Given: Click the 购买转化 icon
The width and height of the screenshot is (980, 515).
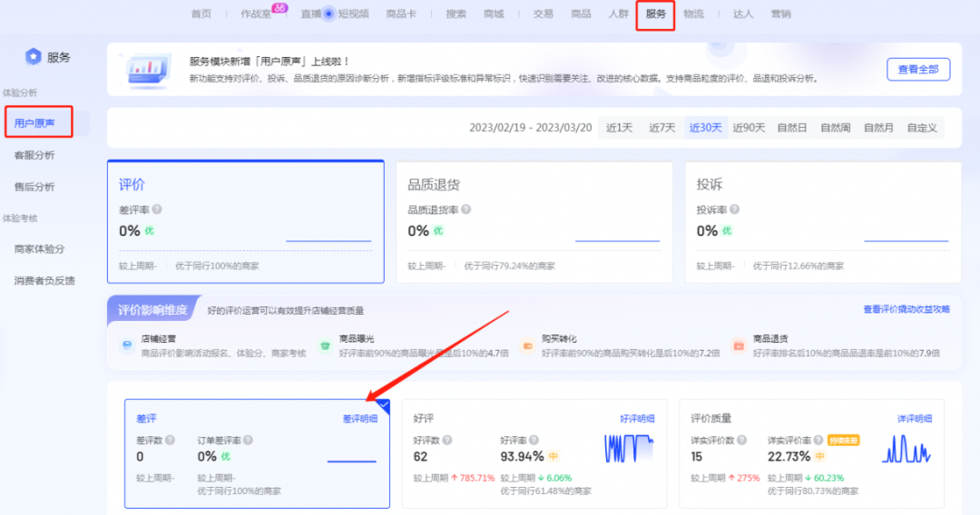Looking at the screenshot, I should click(527, 345).
